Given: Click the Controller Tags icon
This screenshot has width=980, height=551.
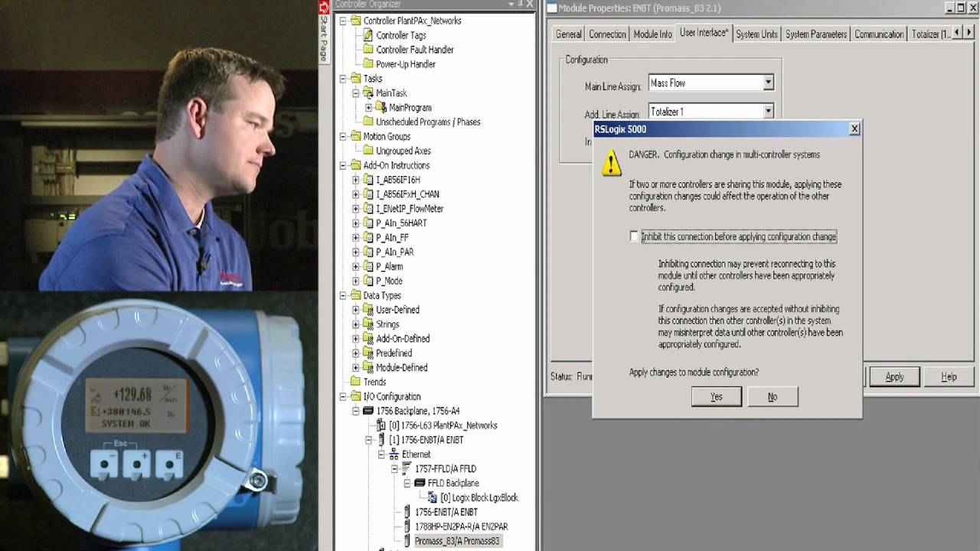Looking at the screenshot, I should click(x=368, y=35).
